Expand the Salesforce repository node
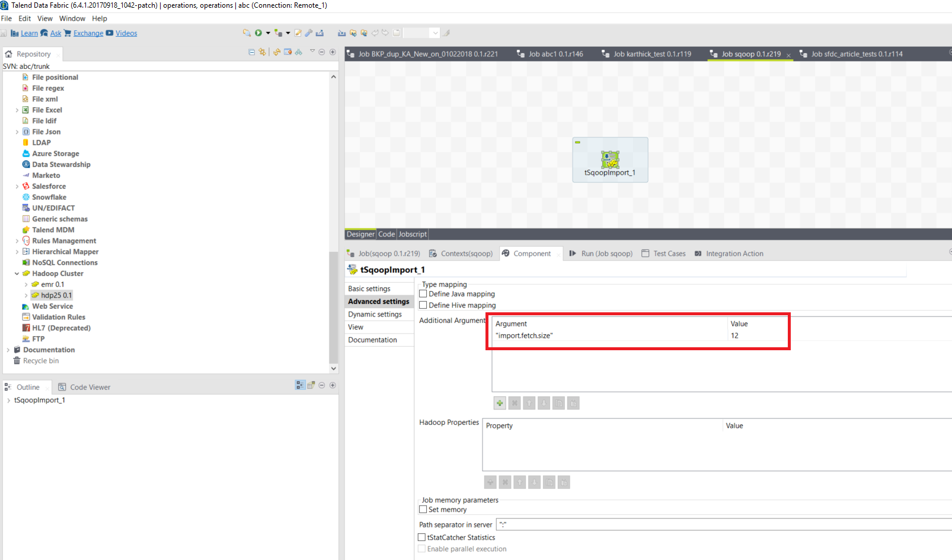Screen dimensions: 952x560 tap(17, 186)
